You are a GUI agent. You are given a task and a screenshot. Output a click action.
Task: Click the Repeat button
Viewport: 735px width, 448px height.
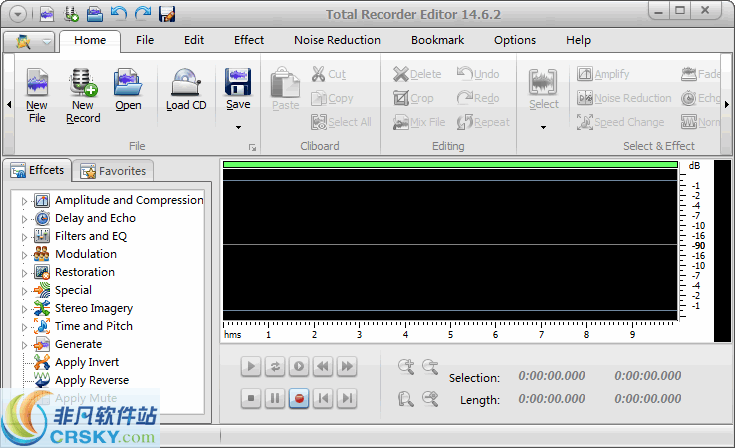click(483, 122)
